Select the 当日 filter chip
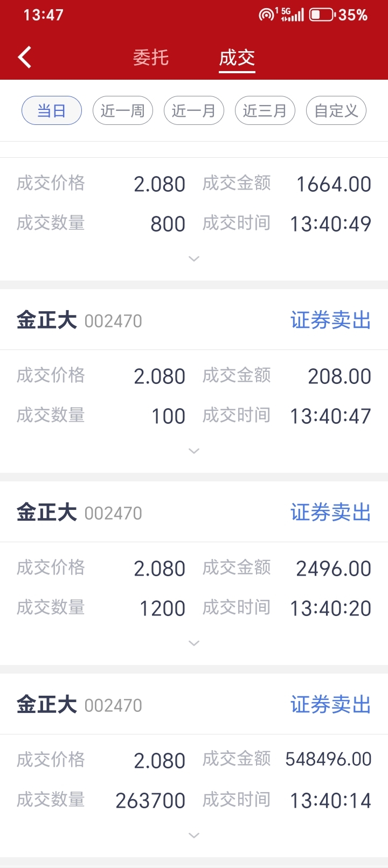Viewport: 388px width, 868px height. pos(52,110)
